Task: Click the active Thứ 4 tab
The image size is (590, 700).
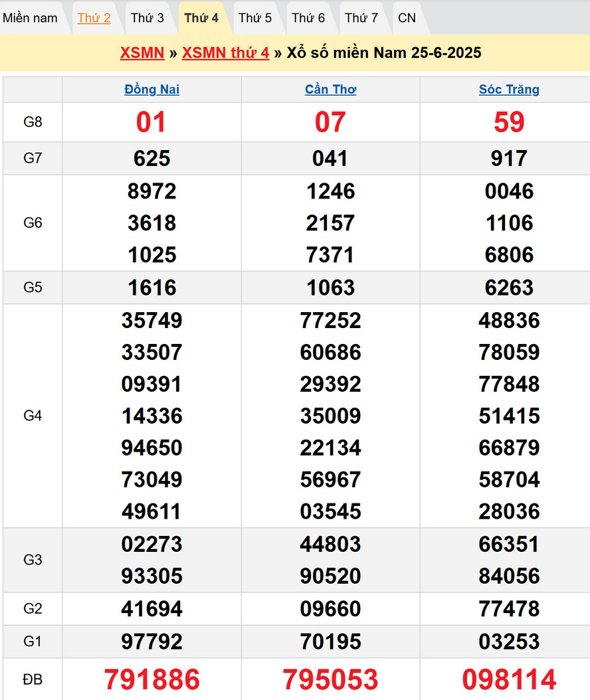Action: [x=201, y=18]
